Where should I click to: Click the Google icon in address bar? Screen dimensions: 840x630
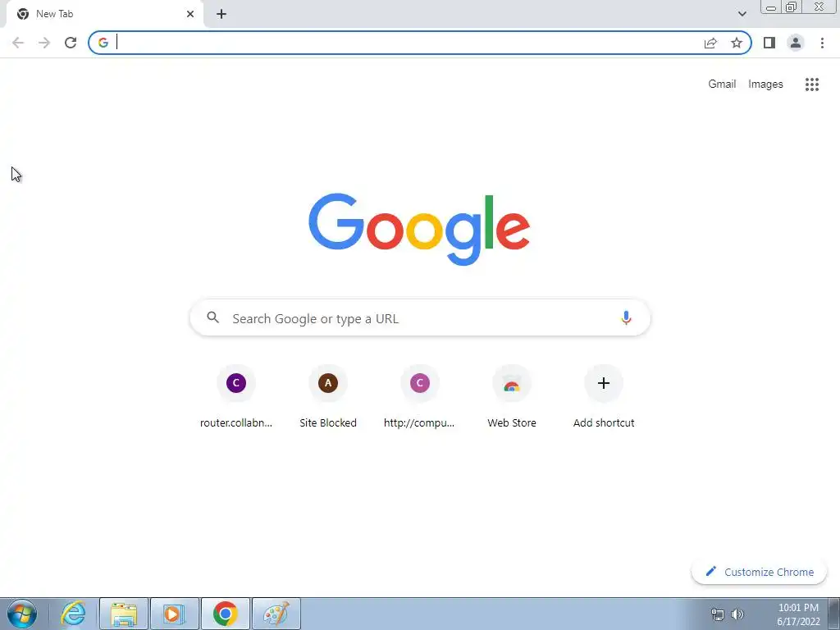103,43
